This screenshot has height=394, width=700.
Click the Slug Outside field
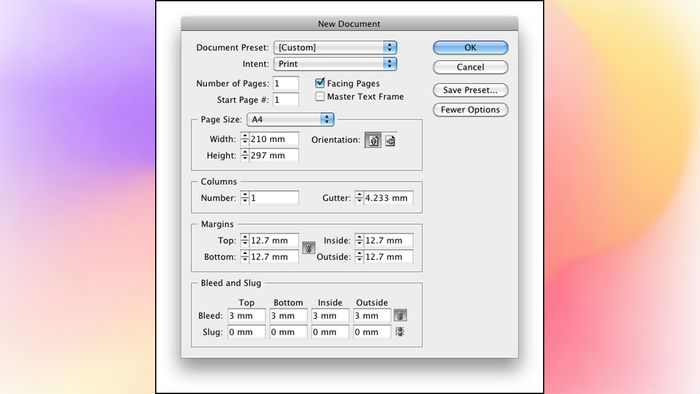click(372, 332)
